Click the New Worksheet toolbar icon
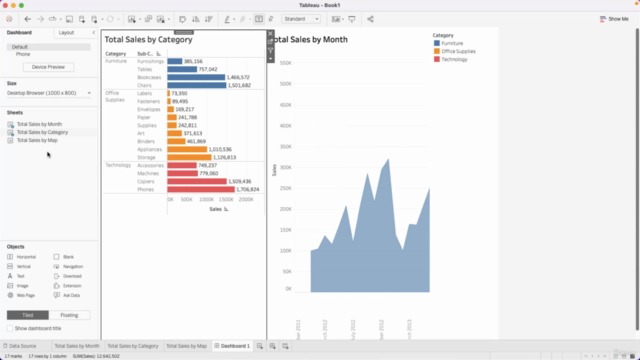The image size is (640, 360). point(131,19)
